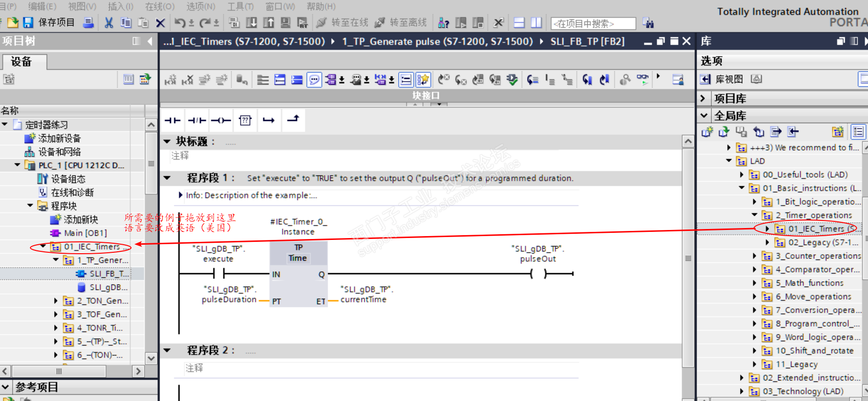Toggle network comments speech-bubble button
Viewport: 868px width, 401px height.
click(x=314, y=79)
